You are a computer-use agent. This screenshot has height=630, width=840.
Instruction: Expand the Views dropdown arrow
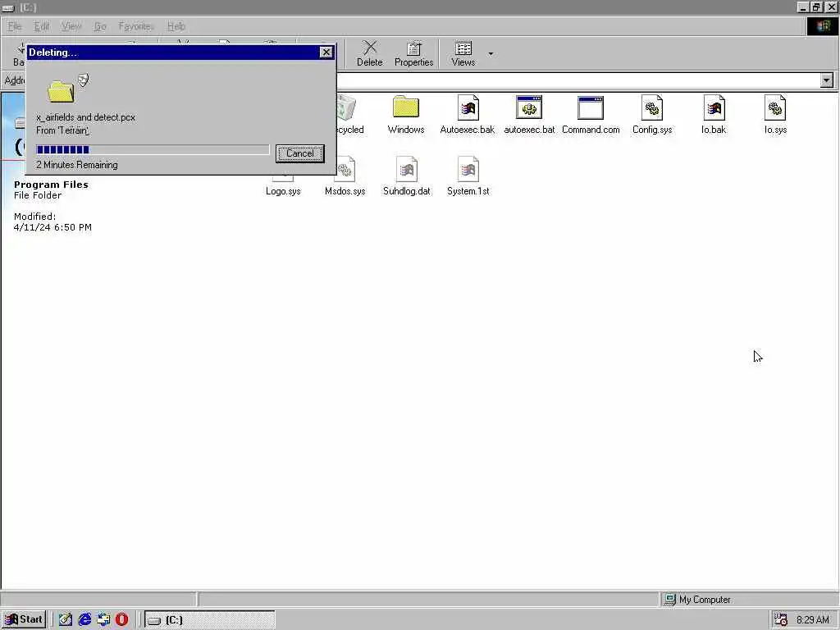491,53
